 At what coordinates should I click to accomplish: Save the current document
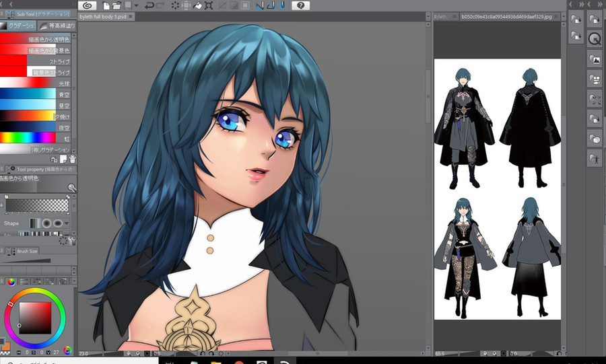(x=128, y=6)
